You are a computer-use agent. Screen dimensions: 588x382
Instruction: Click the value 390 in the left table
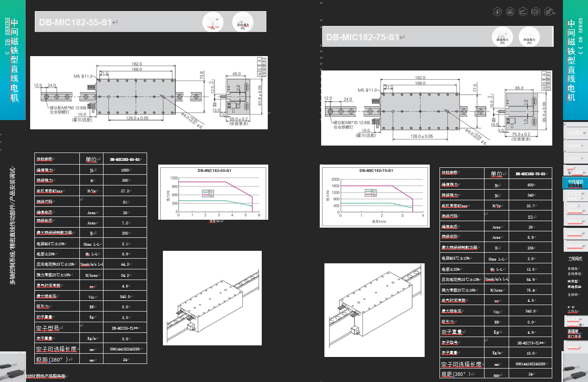pos(125,180)
